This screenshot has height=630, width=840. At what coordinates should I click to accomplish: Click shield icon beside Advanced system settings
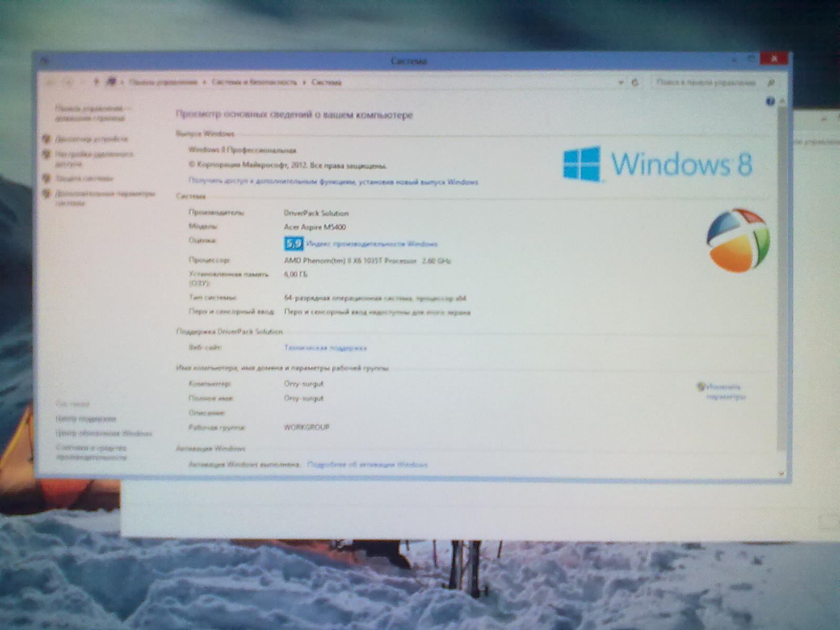(47, 194)
